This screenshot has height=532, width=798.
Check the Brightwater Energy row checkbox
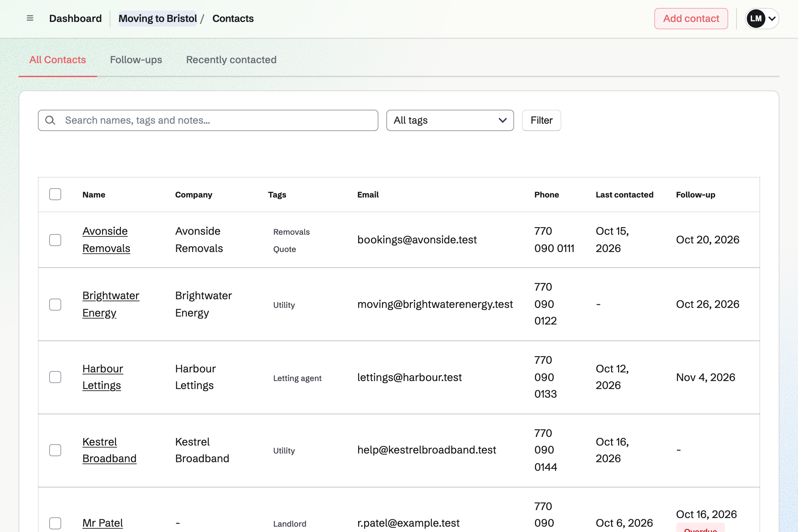pos(55,304)
